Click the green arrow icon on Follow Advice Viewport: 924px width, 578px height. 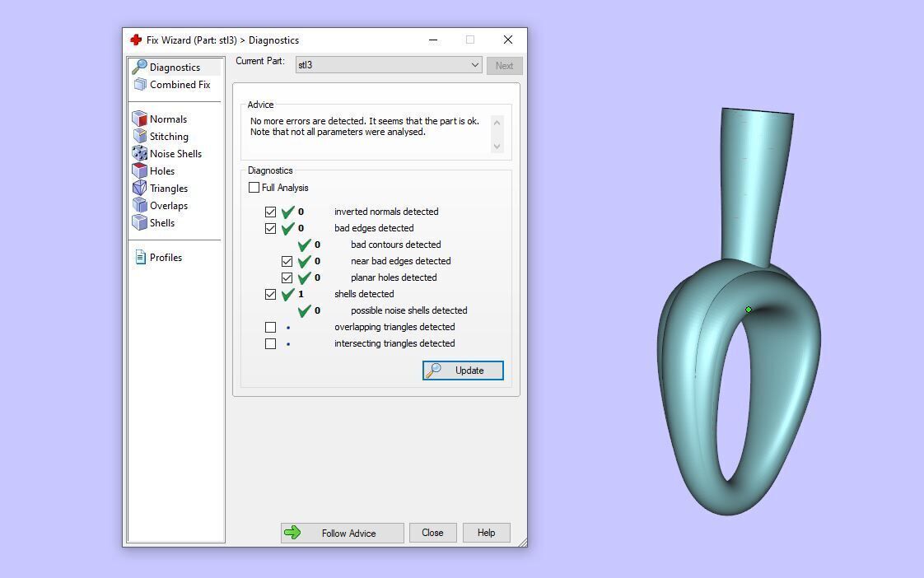[x=292, y=533]
